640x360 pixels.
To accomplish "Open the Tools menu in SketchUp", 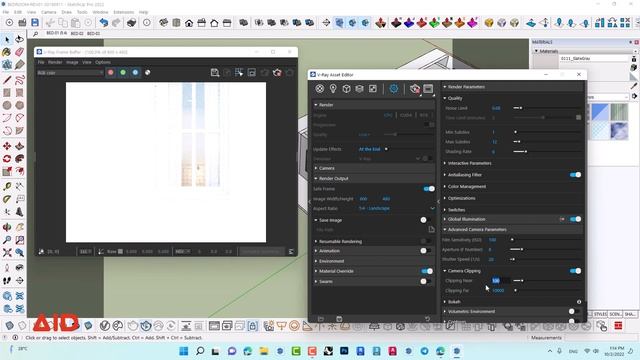I will (x=82, y=12).
